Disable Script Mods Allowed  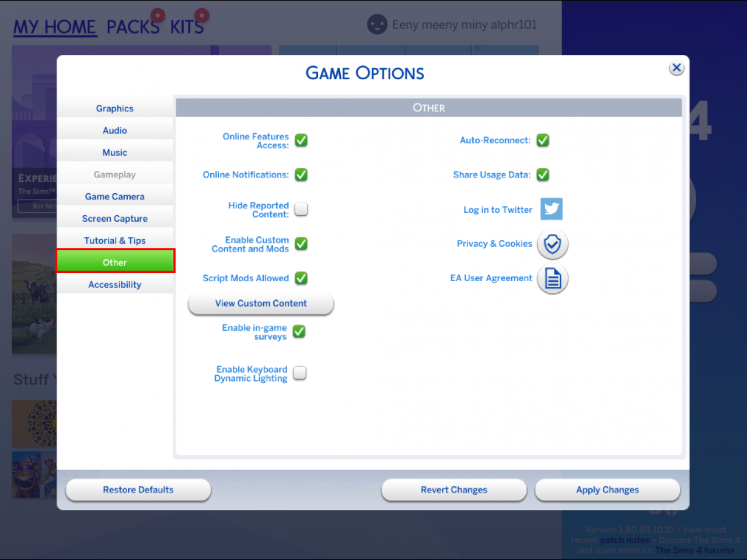[x=301, y=278]
